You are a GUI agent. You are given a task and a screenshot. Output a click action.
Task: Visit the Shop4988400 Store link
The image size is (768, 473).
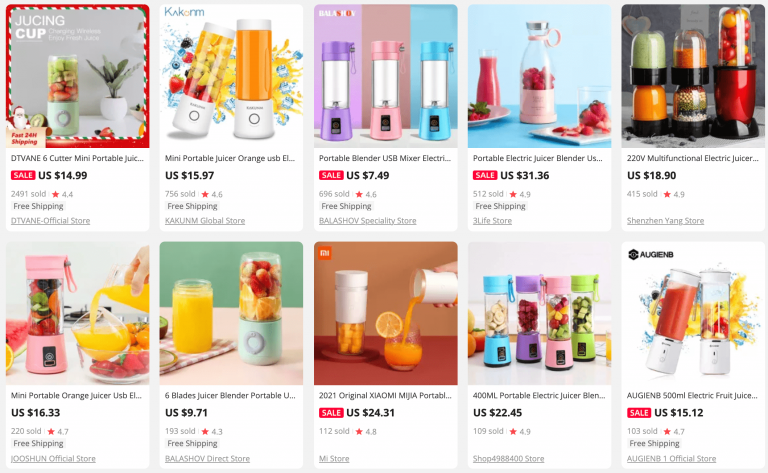coord(508,459)
